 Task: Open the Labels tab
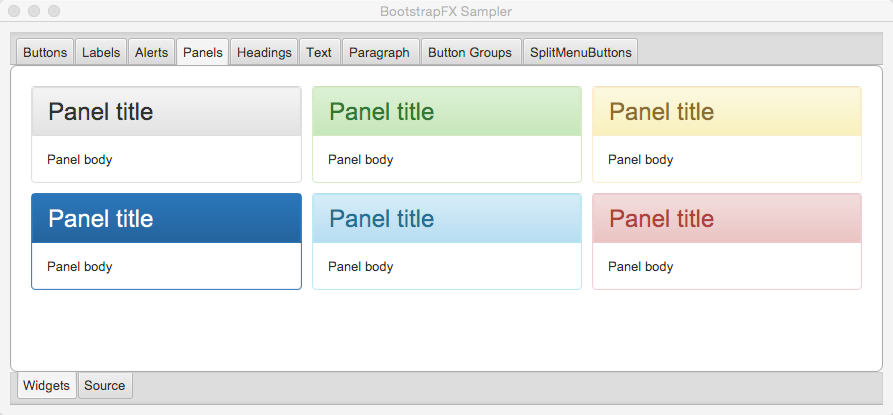click(101, 52)
